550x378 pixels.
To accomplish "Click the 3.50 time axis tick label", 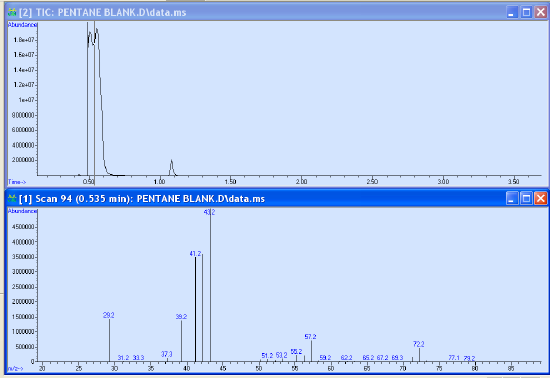I will click(x=514, y=182).
